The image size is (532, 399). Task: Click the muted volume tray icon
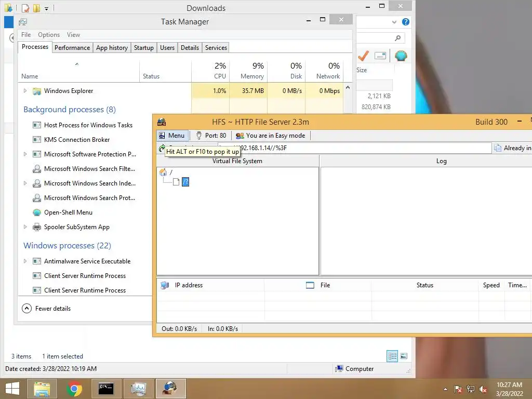tap(483, 389)
